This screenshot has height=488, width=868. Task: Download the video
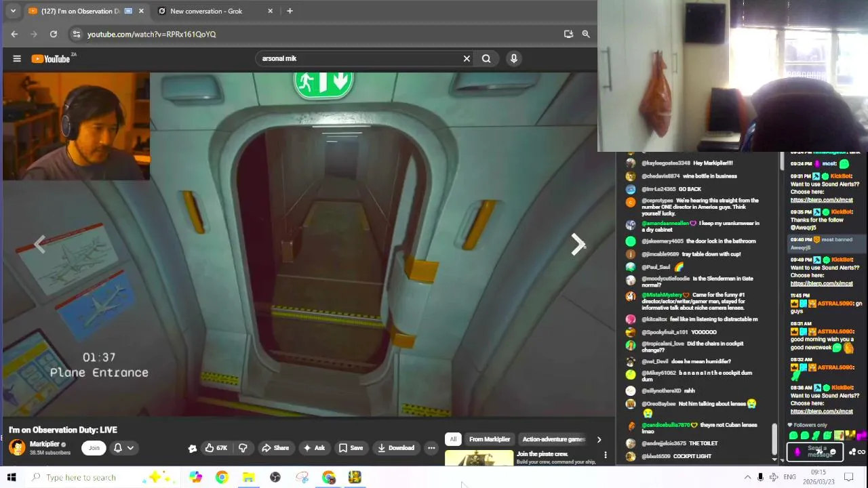coord(396,448)
